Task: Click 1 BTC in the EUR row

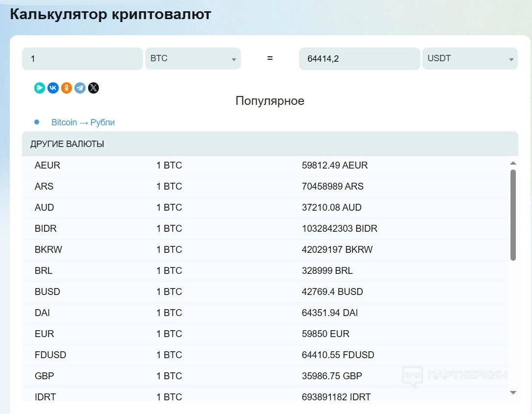Action: click(169, 334)
